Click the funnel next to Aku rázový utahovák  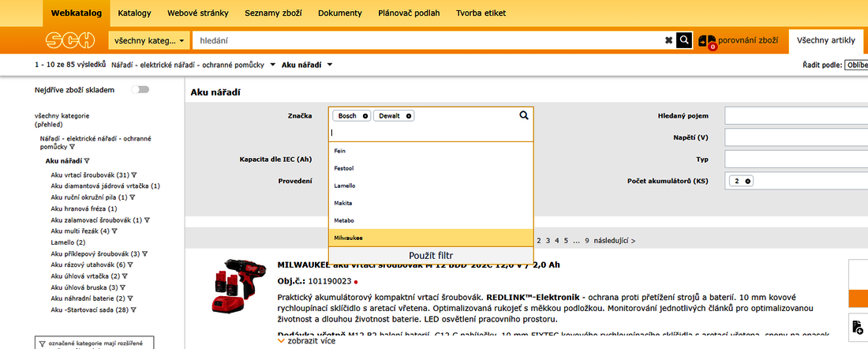click(130, 265)
